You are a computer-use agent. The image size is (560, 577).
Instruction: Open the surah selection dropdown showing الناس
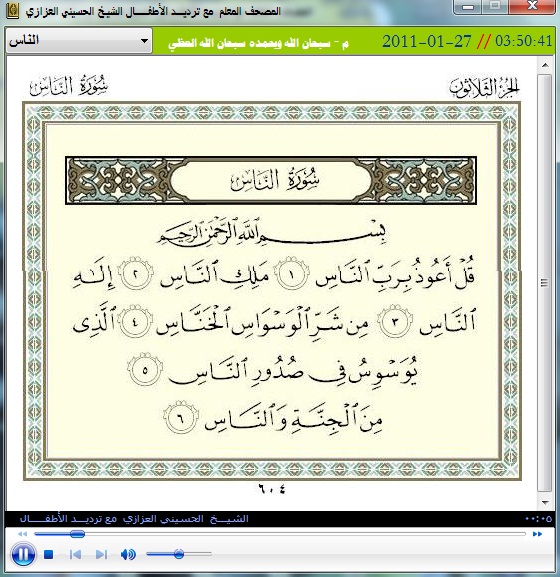pos(79,40)
